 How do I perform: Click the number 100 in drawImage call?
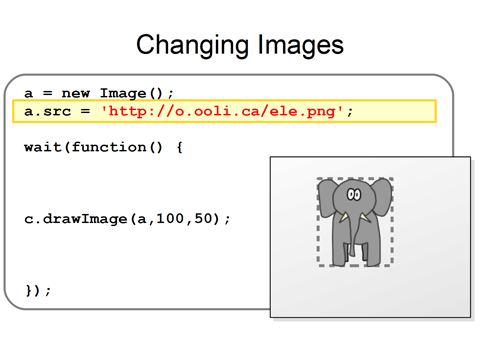click(x=170, y=219)
